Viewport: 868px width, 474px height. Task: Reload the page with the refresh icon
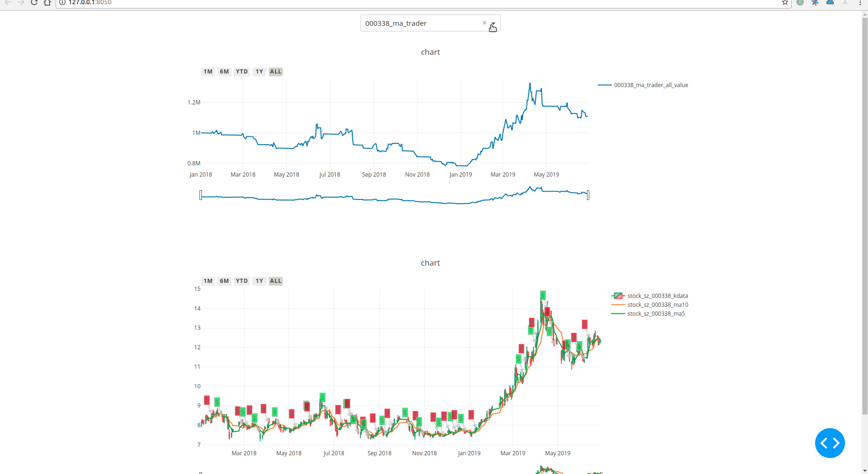click(34, 3)
